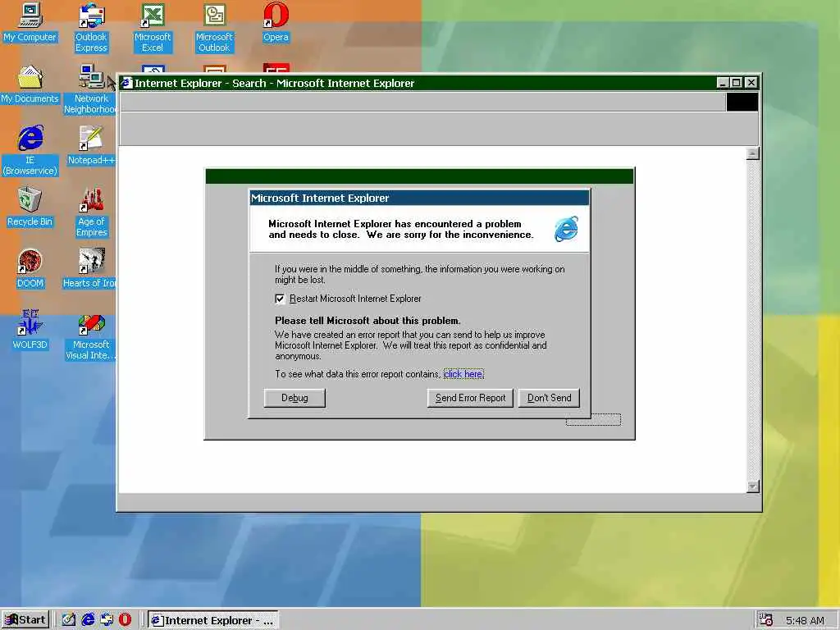Select the DOOM desktop shortcut
The image size is (840, 630).
(x=30, y=268)
